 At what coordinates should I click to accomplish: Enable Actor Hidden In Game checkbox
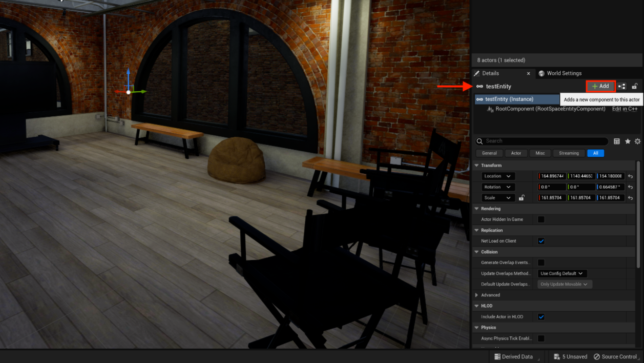(x=541, y=219)
